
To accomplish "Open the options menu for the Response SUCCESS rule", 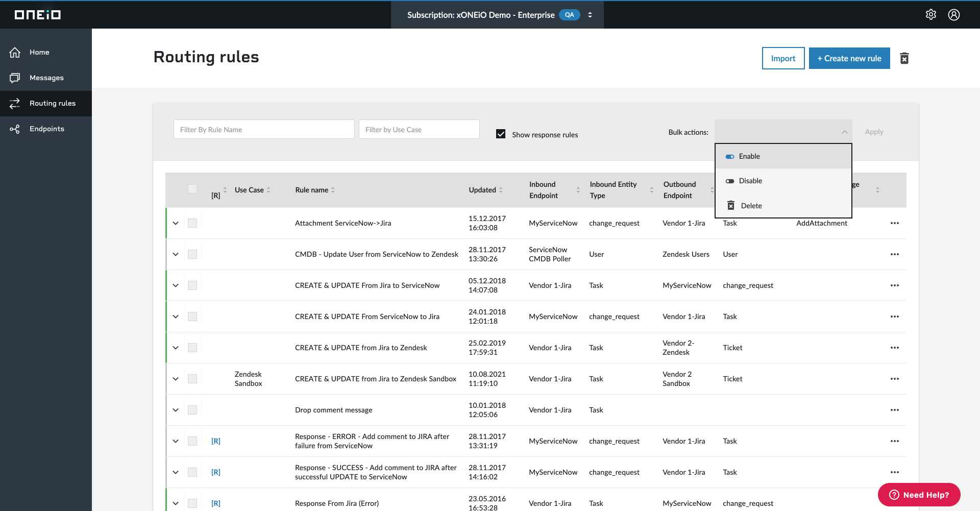I will coord(895,472).
